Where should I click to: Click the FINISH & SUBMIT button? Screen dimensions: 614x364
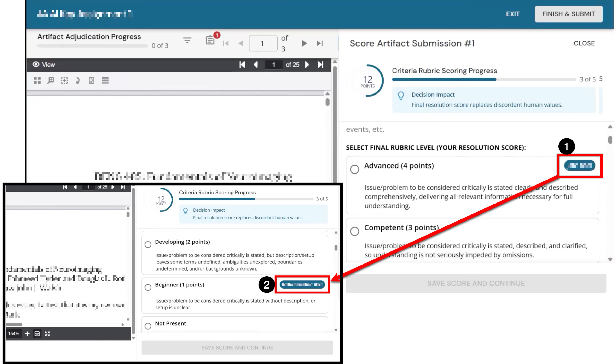[x=569, y=14]
